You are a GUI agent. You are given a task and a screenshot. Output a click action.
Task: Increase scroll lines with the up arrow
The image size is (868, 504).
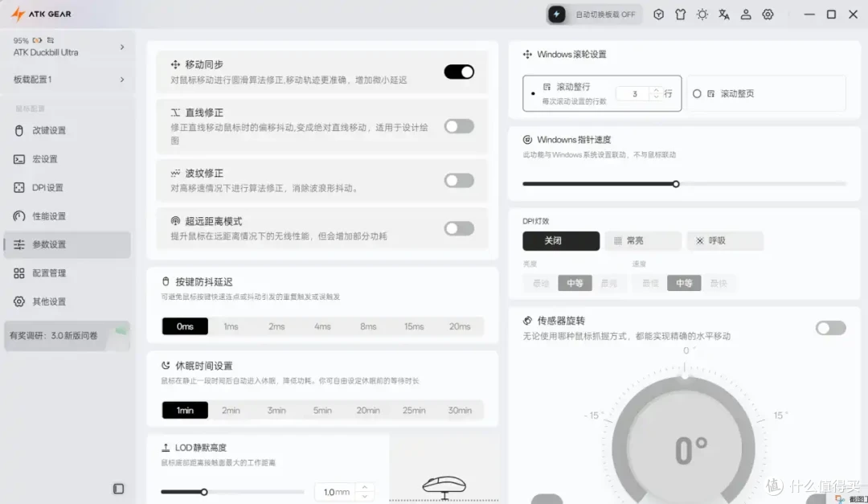click(x=656, y=90)
